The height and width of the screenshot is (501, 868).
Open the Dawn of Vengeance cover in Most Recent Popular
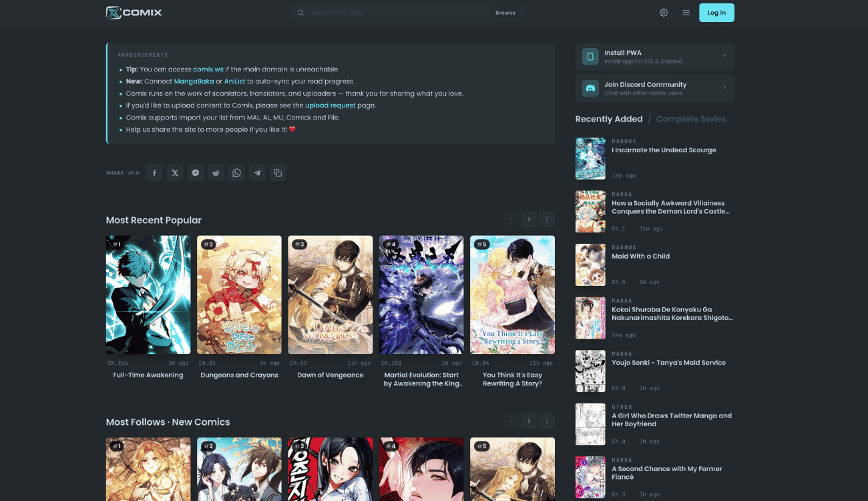point(331,295)
